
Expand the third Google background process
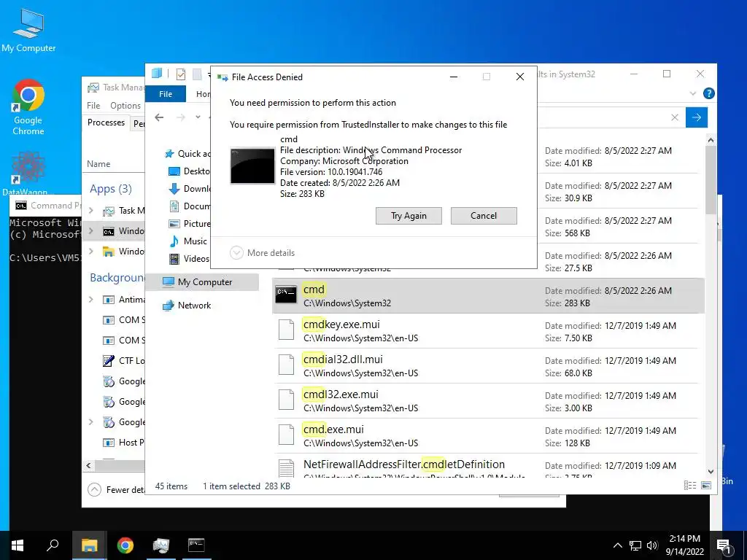pos(91,422)
